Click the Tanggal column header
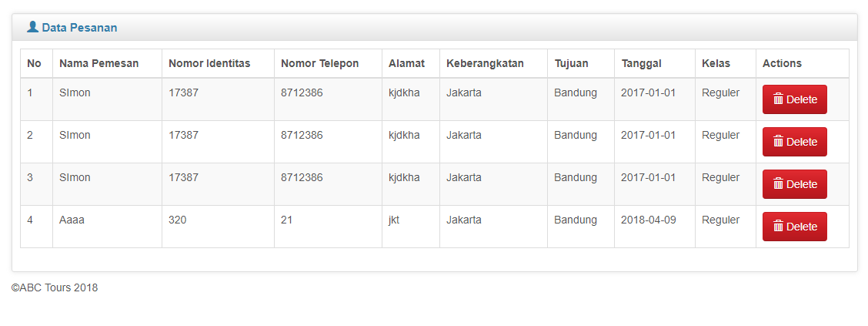Image resolution: width=868 pixels, height=326 pixels. point(641,63)
